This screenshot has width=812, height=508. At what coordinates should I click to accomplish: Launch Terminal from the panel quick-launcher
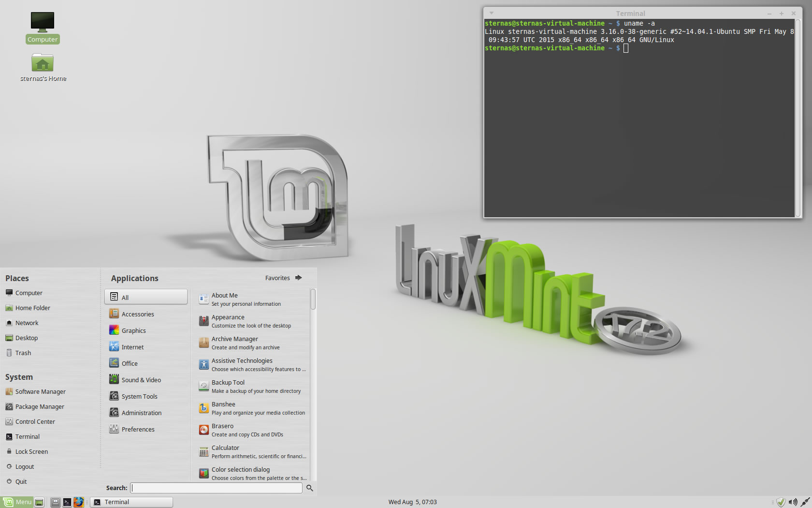(x=67, y=502)
